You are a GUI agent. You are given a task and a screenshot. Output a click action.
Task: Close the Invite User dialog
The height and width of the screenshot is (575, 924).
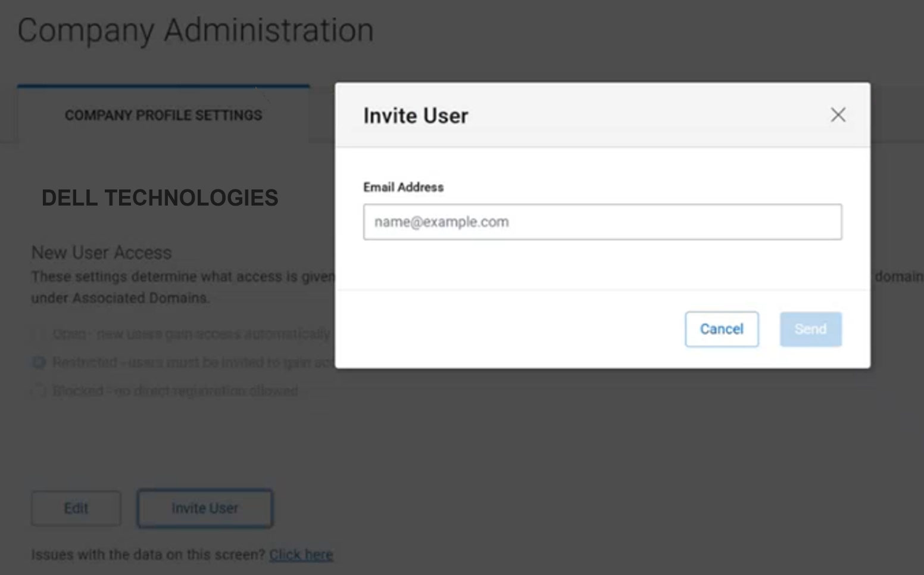pyautogui.click(x=838, y=115)
